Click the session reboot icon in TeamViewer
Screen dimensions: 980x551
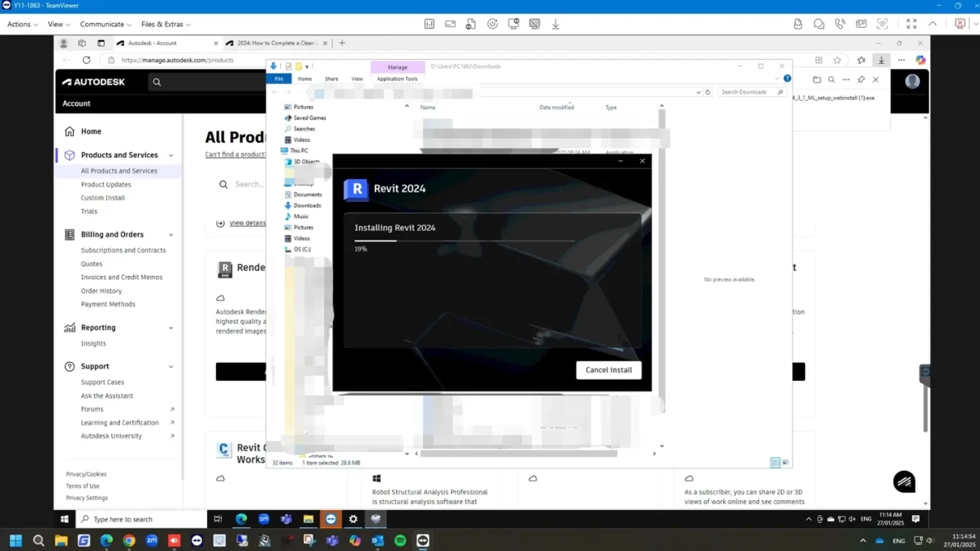click(x=492, y=24)
